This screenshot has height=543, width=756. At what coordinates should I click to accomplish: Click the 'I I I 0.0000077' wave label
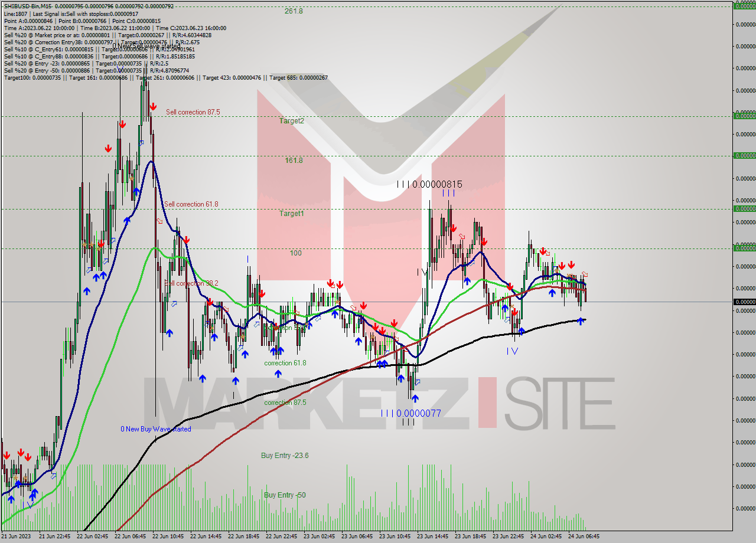point(410,413)
